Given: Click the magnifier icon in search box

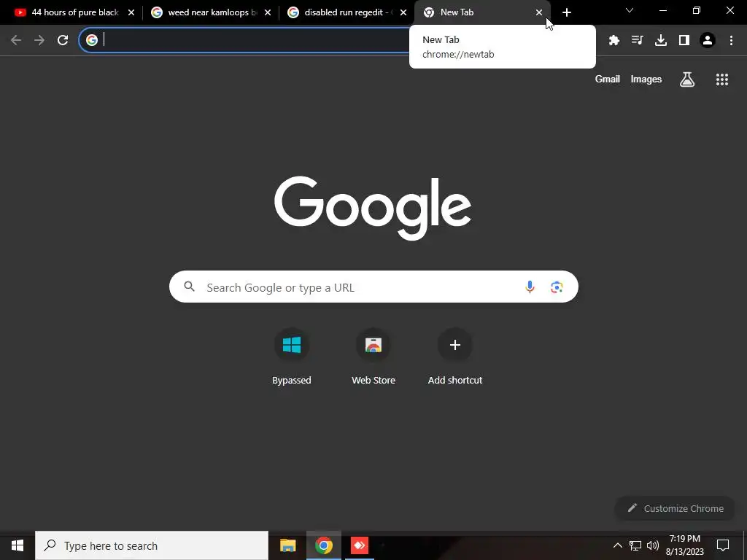Looking at the screenshot, I should (189, 286).
